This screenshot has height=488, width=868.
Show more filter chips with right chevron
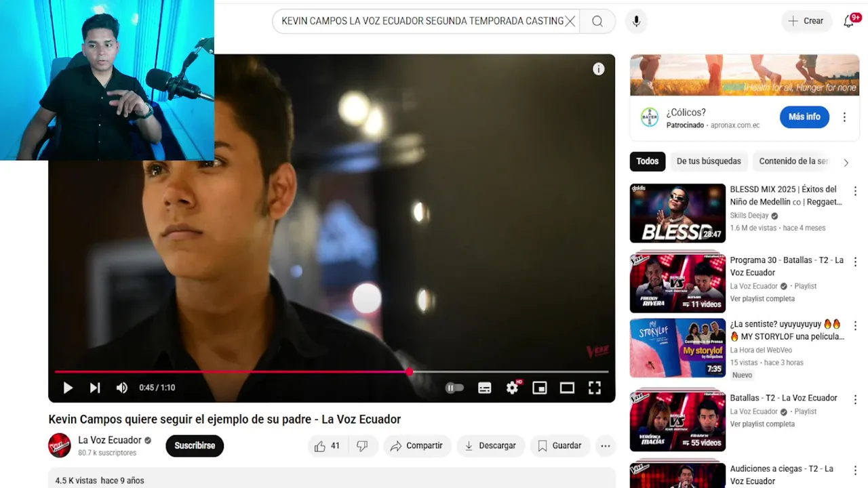(x=846, y=162)
